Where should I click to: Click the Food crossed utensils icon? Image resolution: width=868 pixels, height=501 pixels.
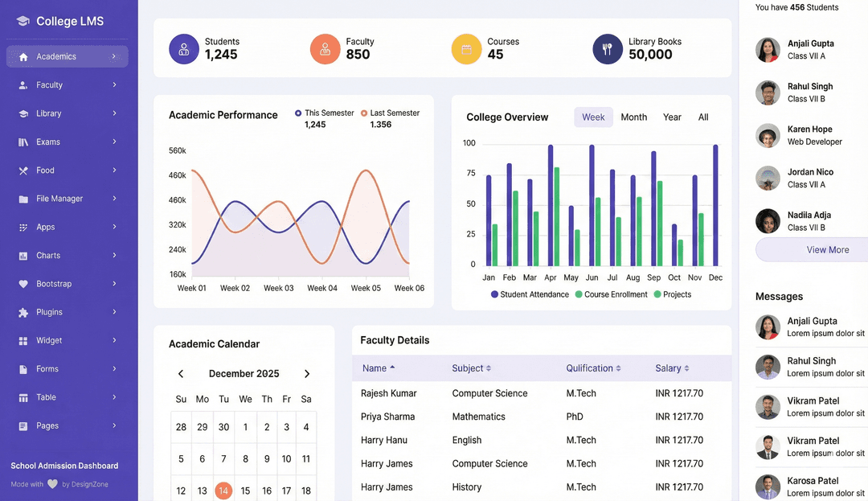(23, 170)
